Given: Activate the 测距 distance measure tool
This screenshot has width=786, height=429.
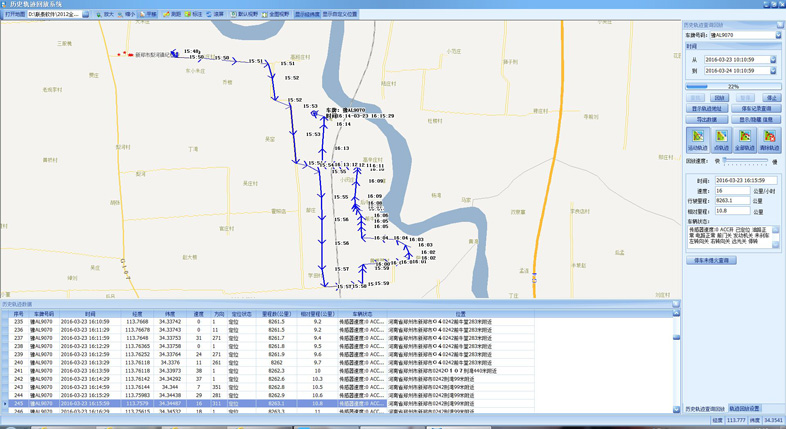Looking at the screenshot, I should click(173, 14).
